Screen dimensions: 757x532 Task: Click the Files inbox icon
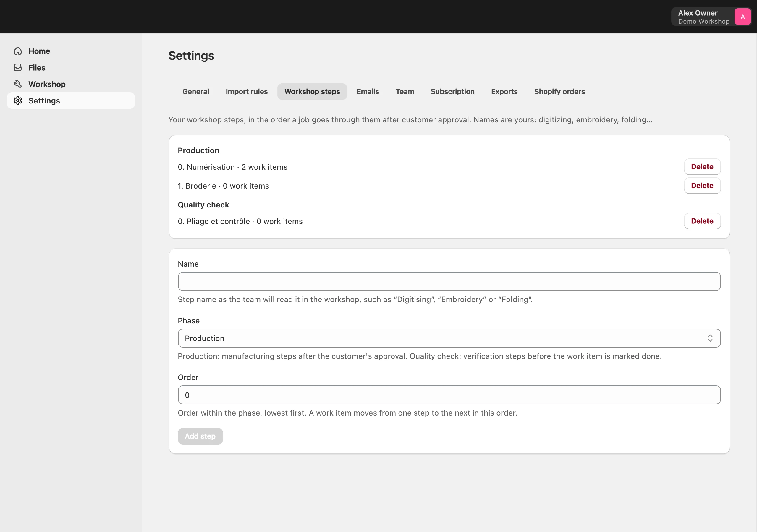[18, 67]
